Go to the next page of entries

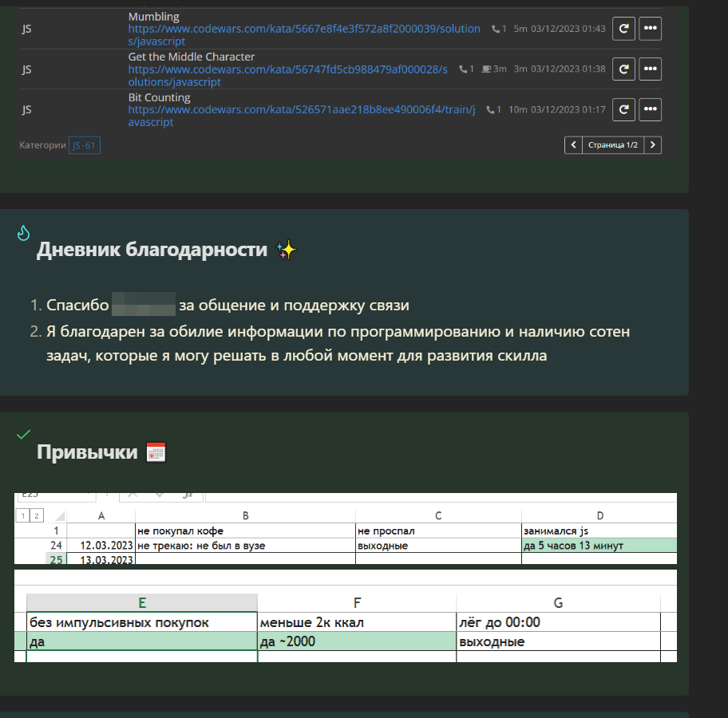click(653, 145)
